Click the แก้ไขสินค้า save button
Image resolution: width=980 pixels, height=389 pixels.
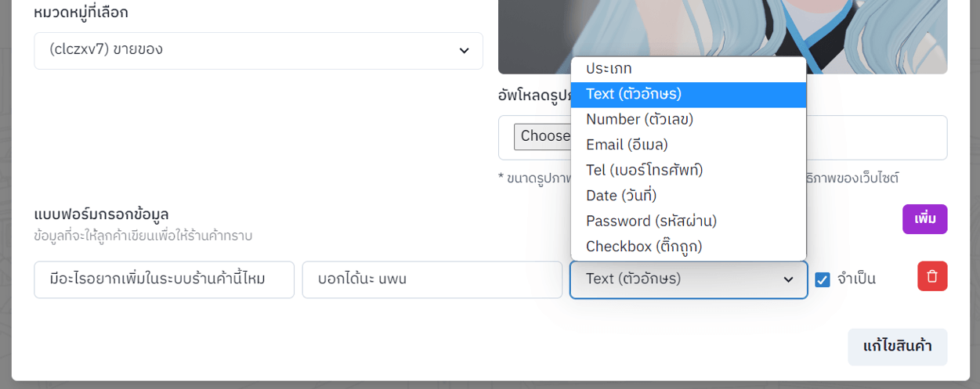897,347
